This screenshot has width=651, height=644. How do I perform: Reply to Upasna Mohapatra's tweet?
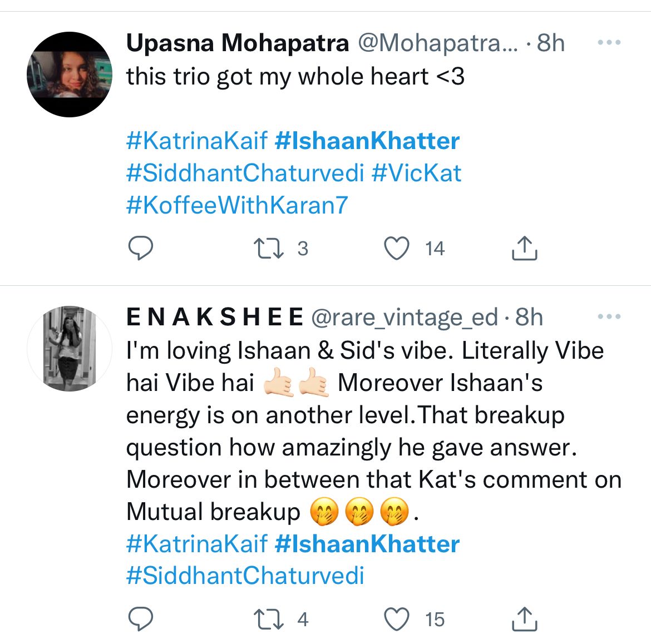140,249
